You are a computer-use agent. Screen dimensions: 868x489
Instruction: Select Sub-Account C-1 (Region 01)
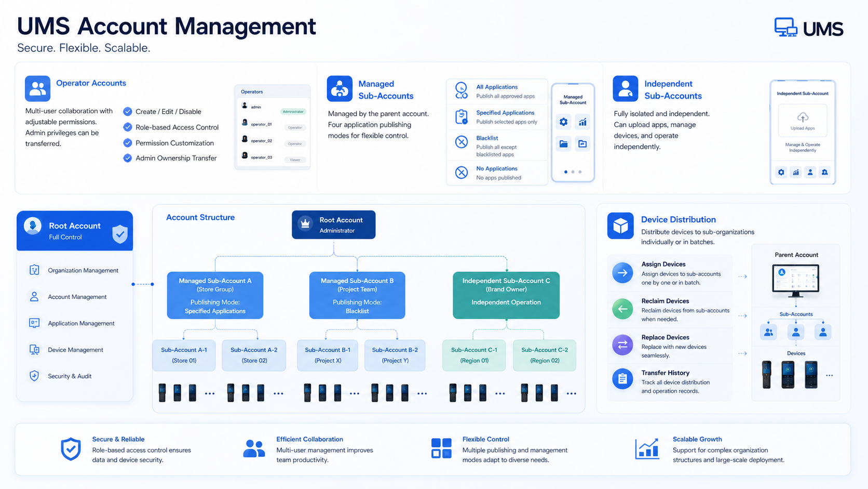pos(474,355)
